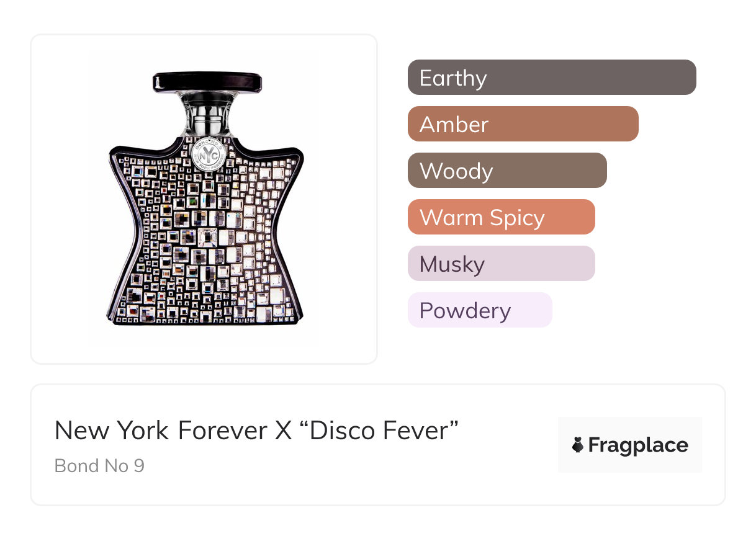Viewport: 756px width, 536px height.
Task: Select the Amber accord bar
Action: 523,124
